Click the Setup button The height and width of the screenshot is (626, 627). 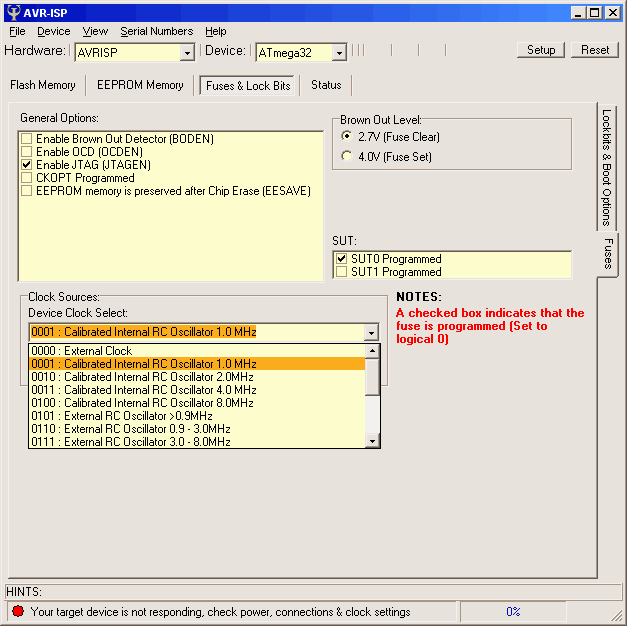[x=541, y=50]
